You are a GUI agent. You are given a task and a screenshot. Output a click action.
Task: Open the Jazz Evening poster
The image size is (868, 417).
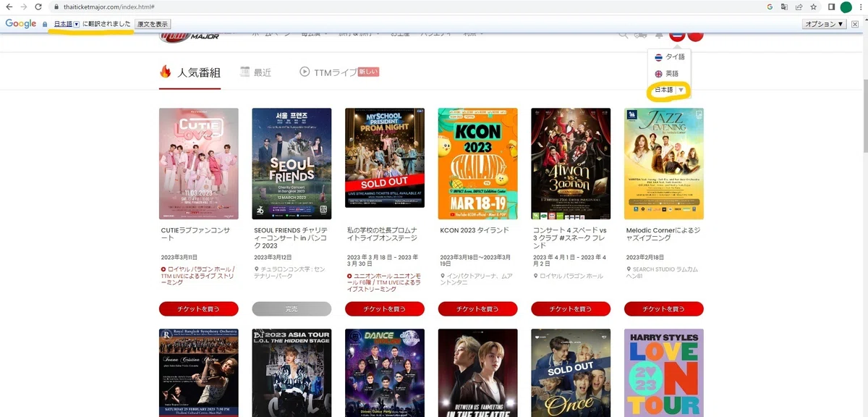point(664,164)
